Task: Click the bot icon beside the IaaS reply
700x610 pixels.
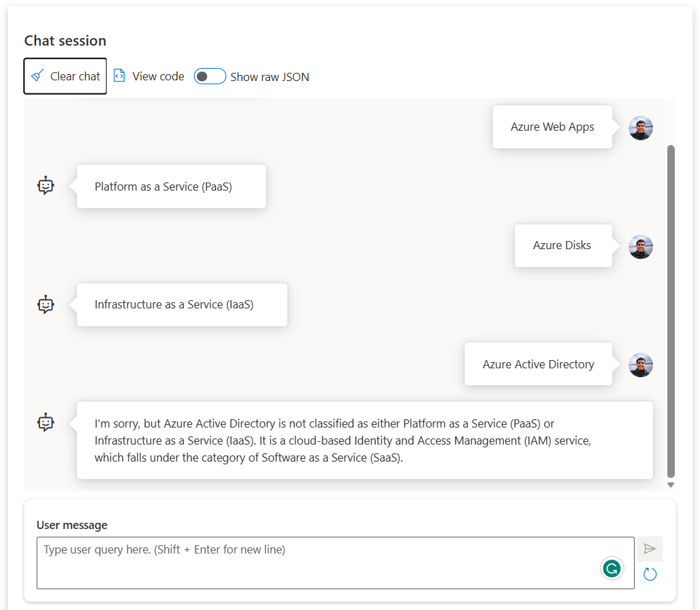Action: pos(45,304)
